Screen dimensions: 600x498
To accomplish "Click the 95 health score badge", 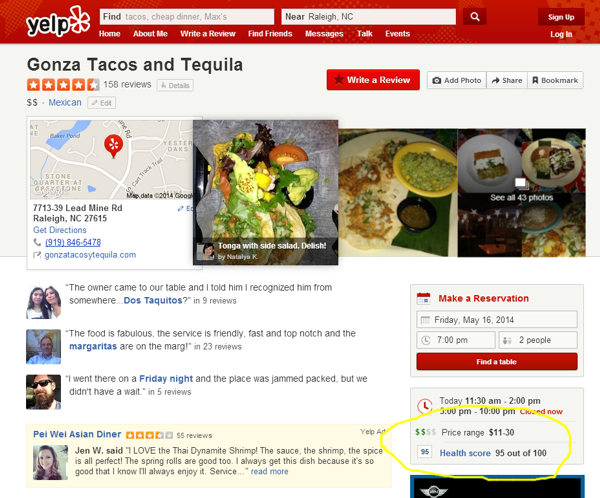I will (x=425, y=452).
